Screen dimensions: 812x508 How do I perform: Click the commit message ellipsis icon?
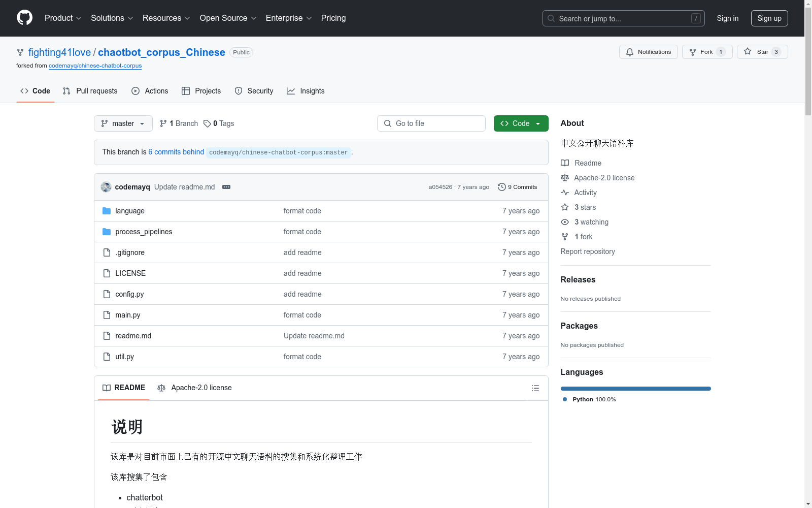tap(226, 187)
